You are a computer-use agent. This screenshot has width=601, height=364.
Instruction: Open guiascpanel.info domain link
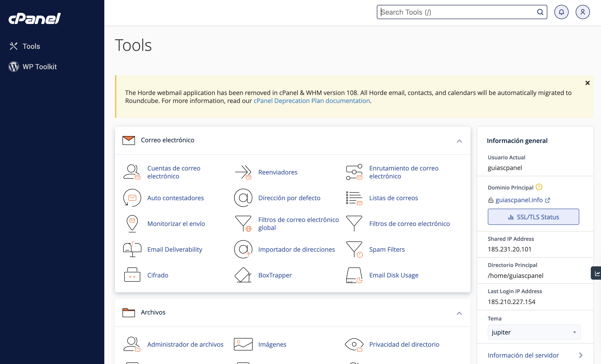click(x=519, y=200)
